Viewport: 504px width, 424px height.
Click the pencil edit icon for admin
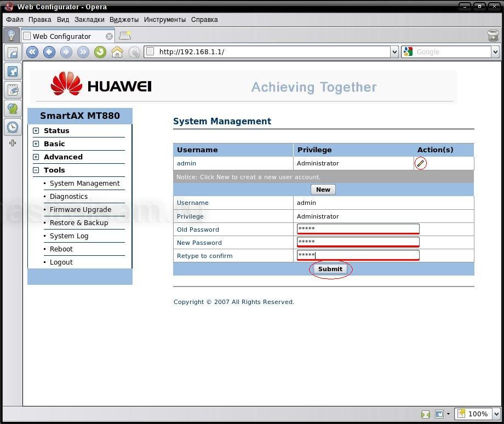point(420,163)
